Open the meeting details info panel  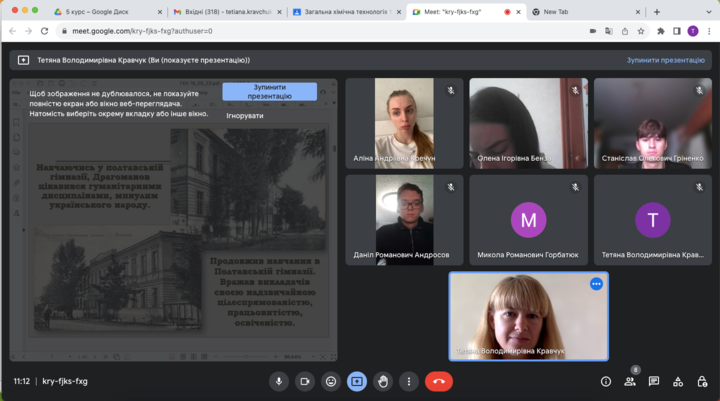tap(605, 381)
